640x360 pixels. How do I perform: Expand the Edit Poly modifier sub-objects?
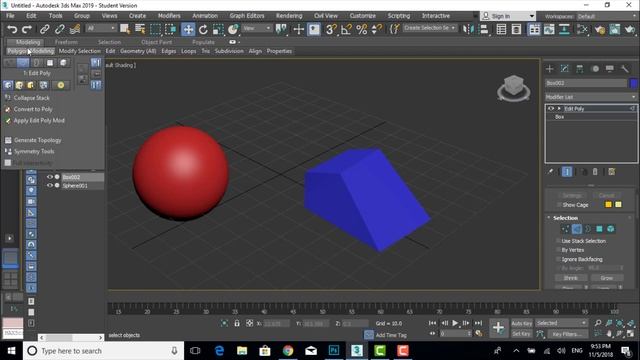pyautogui.click(x=559, y=109)
